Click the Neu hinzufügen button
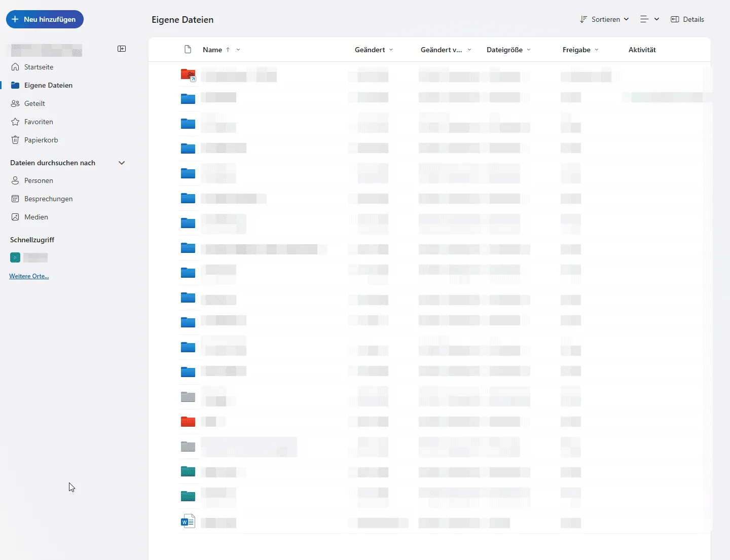The image size is (730, 560). click(45, 19)
